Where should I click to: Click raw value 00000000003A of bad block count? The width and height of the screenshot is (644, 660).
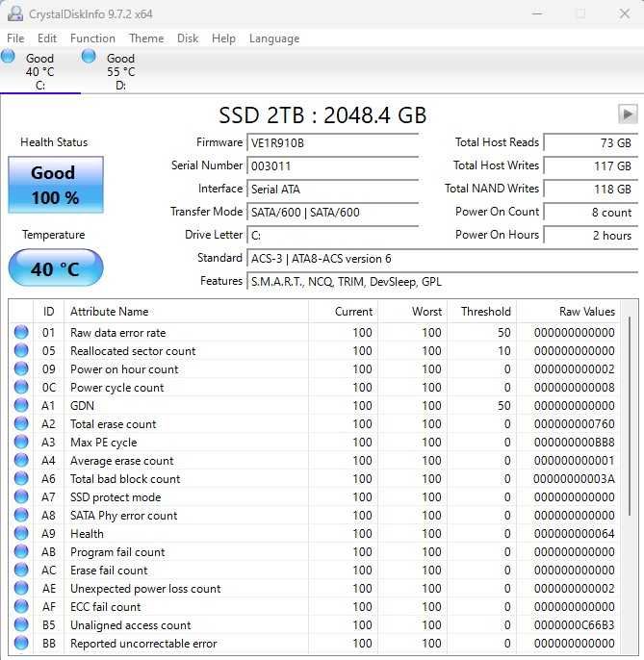click(574, 478)
